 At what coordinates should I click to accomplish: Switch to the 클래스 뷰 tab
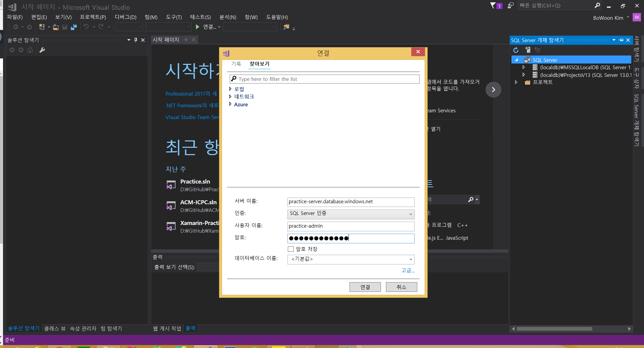coord(55,329)
